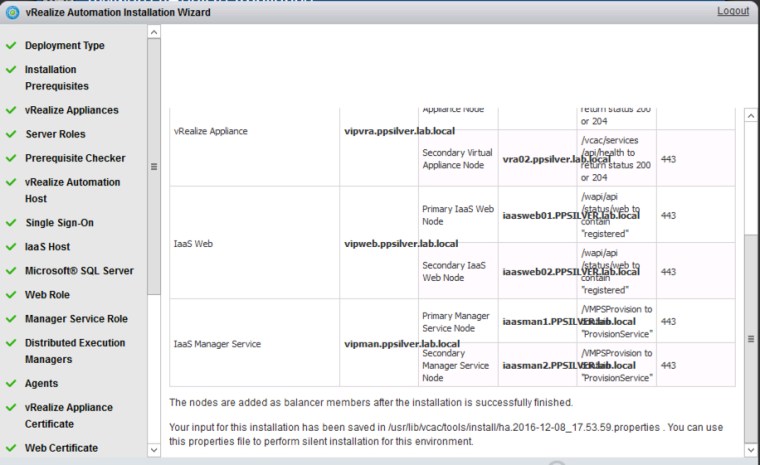Click green checkmark beside Web Role

pos(11,295)
